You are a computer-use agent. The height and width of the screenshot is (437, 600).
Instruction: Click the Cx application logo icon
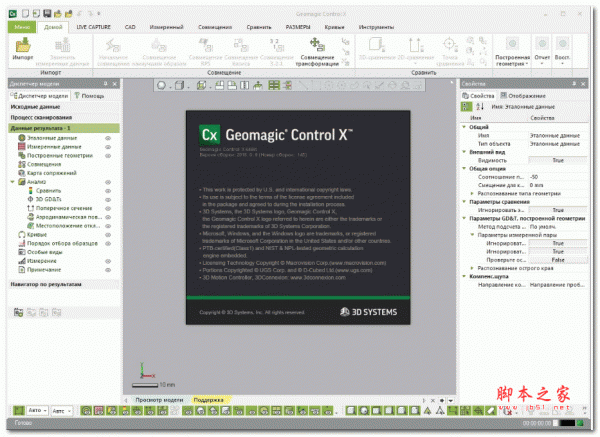click(x=13, y=14)
